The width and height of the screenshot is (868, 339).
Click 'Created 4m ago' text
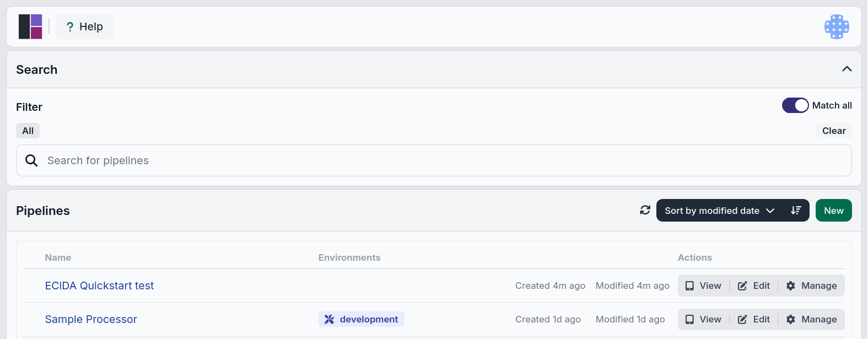[x=550, y=286]
